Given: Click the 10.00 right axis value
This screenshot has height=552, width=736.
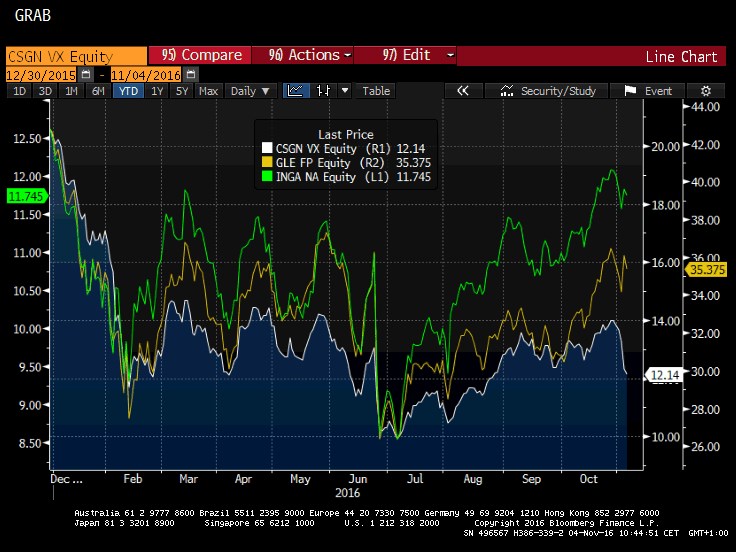Looking at the screenshot, I should [666, 437].
